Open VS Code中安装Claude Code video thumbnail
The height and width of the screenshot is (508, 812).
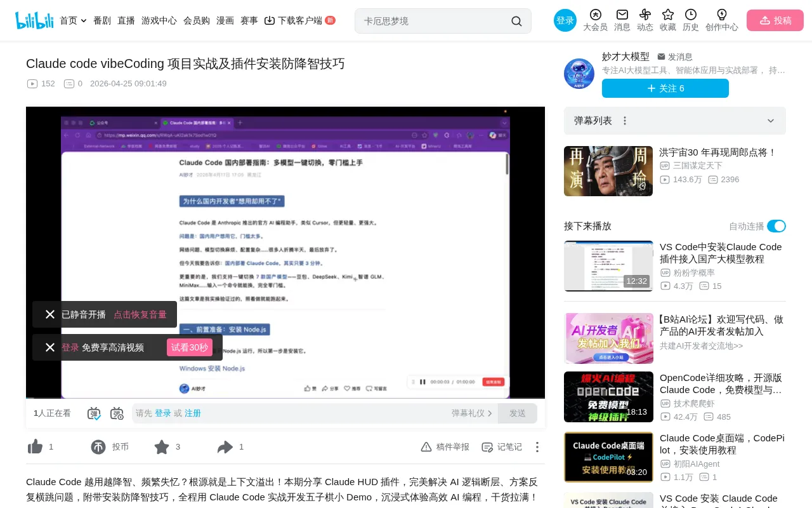608,266
